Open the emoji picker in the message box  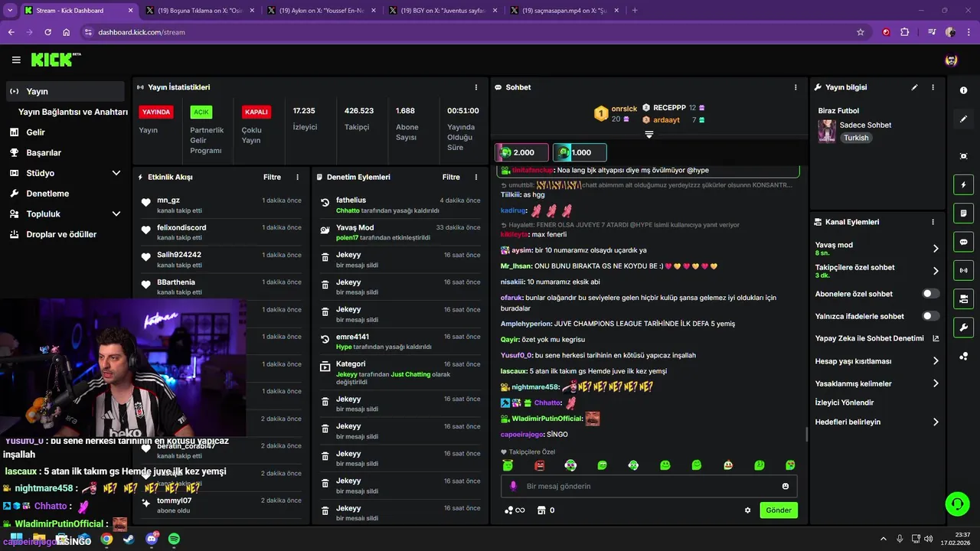(x=786, y=486)
